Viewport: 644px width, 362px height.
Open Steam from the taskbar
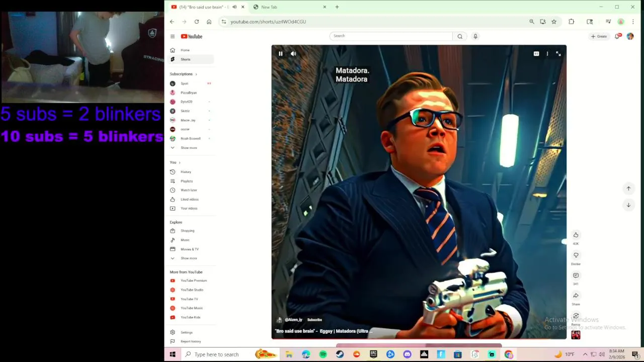(x=340, y=354)
